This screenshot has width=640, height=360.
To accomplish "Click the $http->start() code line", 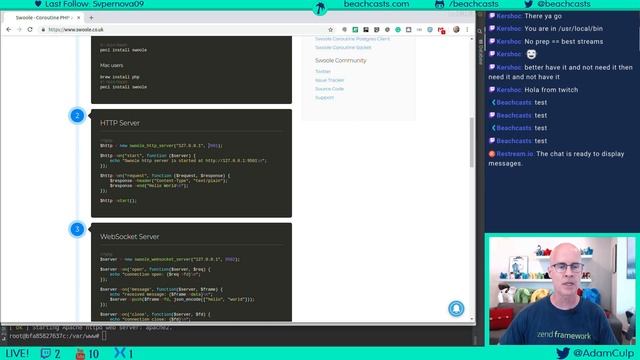I will pos(118,201).
